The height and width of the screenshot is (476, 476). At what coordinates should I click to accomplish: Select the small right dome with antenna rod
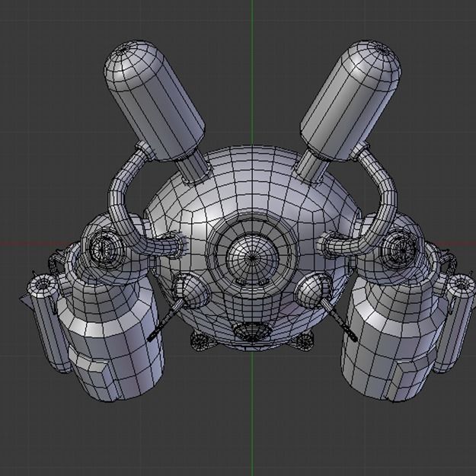(314, 289)
